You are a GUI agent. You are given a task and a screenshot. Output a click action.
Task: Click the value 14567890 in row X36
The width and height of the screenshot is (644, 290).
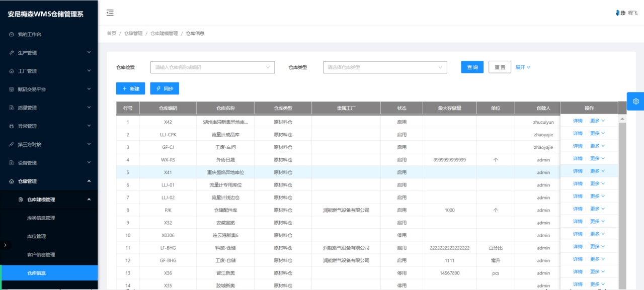(450, 273)
